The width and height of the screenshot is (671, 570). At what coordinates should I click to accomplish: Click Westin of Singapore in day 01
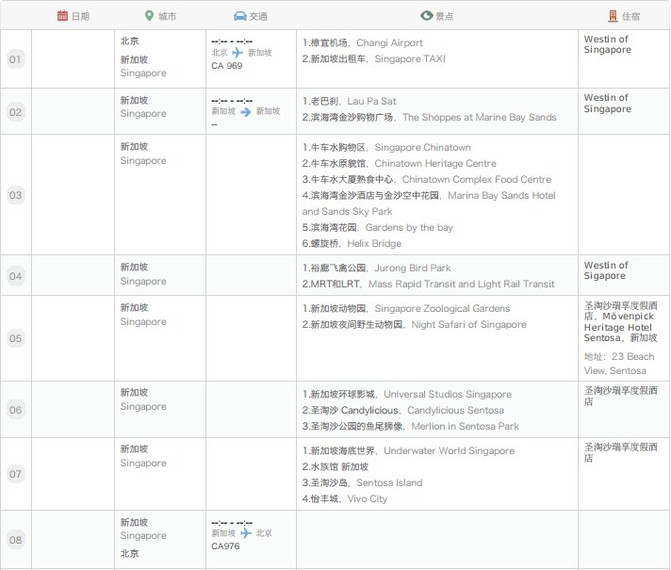tap(608, 44)
